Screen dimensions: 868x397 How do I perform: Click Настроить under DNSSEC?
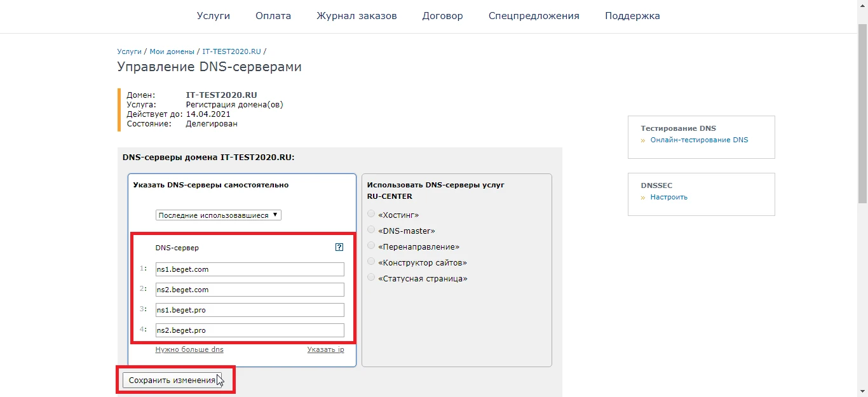point(668,197)
